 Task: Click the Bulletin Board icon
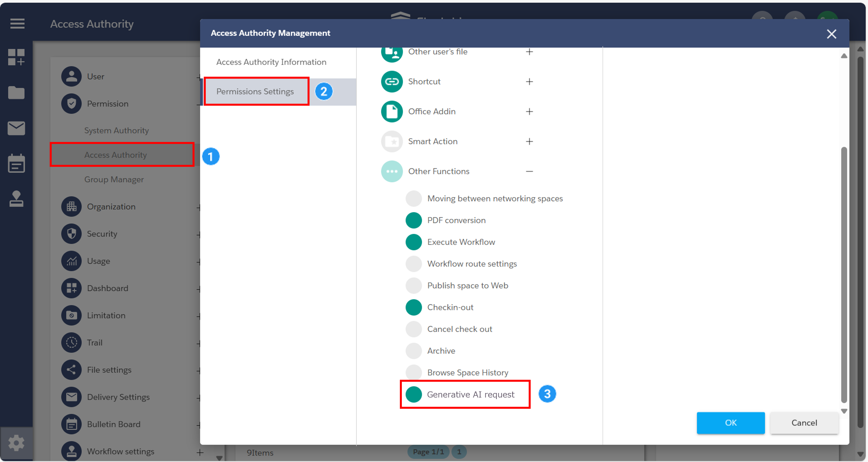[x=71, y=424]
